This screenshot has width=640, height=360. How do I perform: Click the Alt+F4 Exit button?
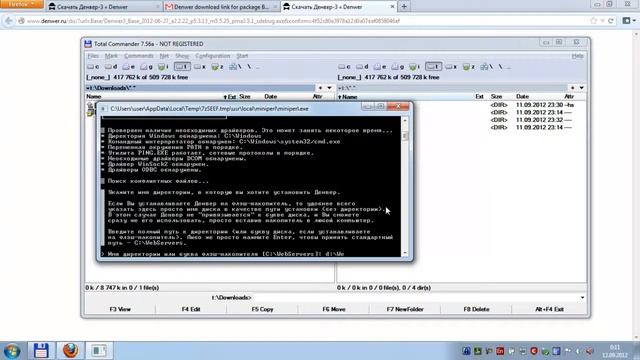point(549,309)
